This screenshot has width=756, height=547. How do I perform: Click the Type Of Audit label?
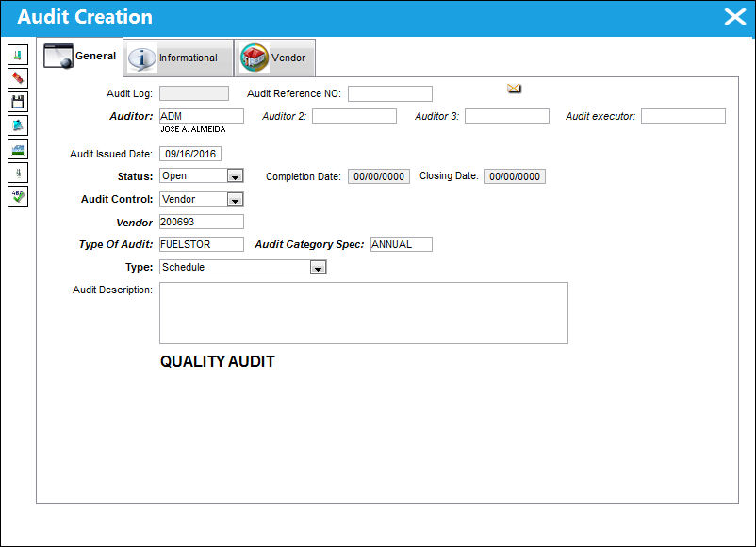(116, 244)
